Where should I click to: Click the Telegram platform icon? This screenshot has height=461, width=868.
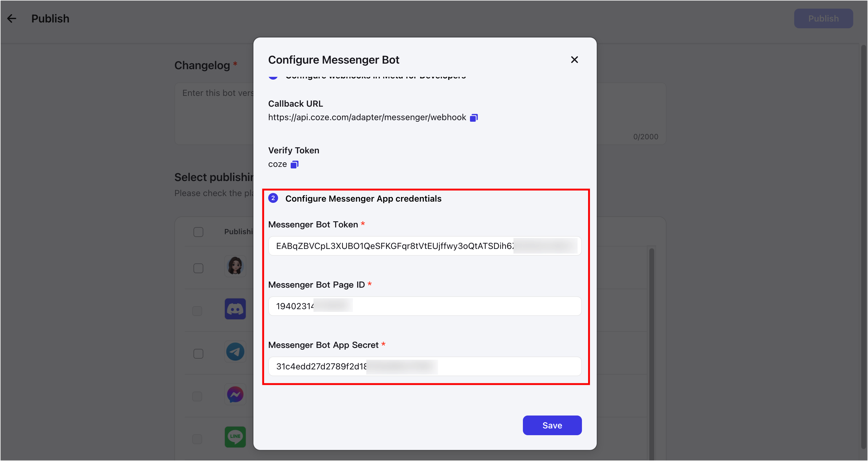[235, 352]
